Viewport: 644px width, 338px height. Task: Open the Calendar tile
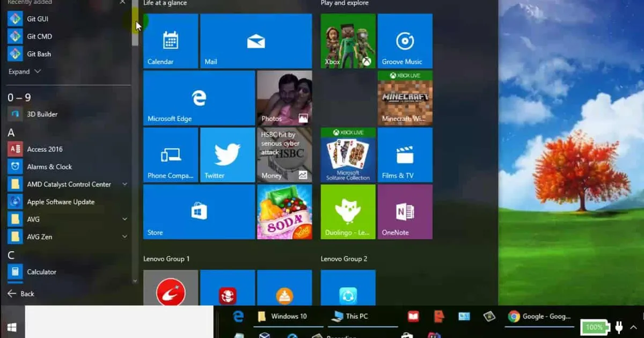coord(170,41)
